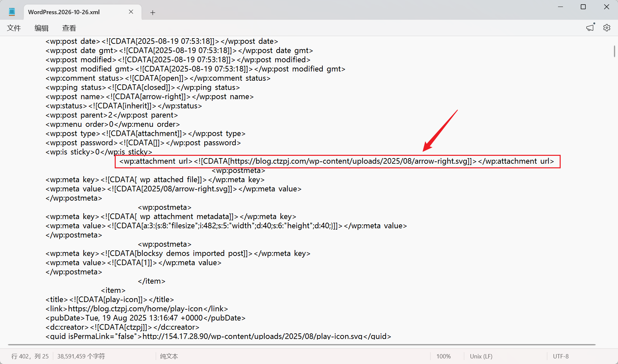Close the WordPress.2026-10-26.xml tab
This screenshot has height=364, width=618.
(131, 12)
